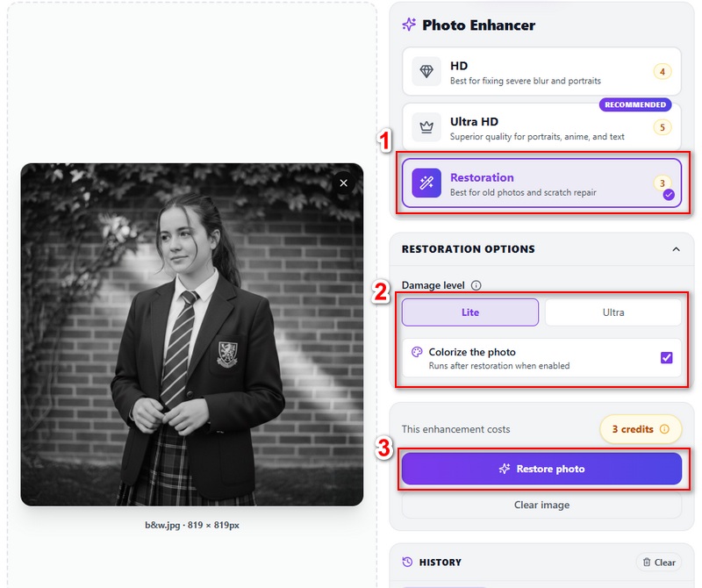Screen dimensions: 702x588
Task: Click the Clear image button
Action: tap(541, 506)
